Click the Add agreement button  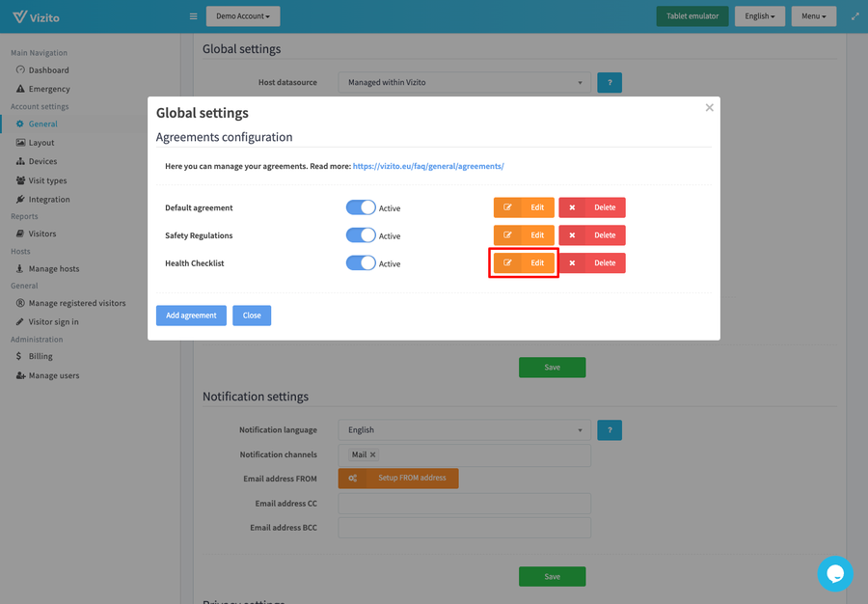[x=191, y=316]
